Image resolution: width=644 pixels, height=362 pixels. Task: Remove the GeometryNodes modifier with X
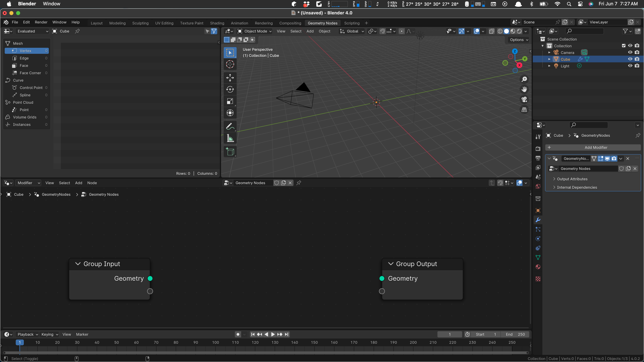pos(628,158)
